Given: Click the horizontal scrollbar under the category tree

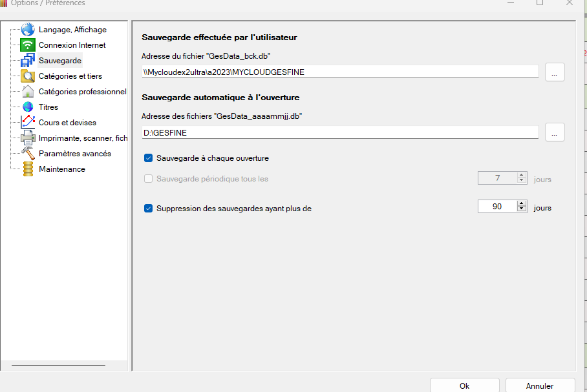Looking at the screenshot, I should click(x=58, y=366).
